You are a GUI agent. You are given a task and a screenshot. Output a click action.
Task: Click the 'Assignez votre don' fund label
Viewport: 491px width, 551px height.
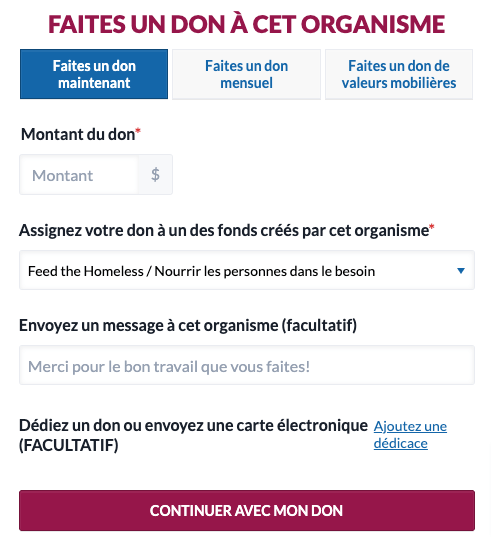(x=224, y=231)
